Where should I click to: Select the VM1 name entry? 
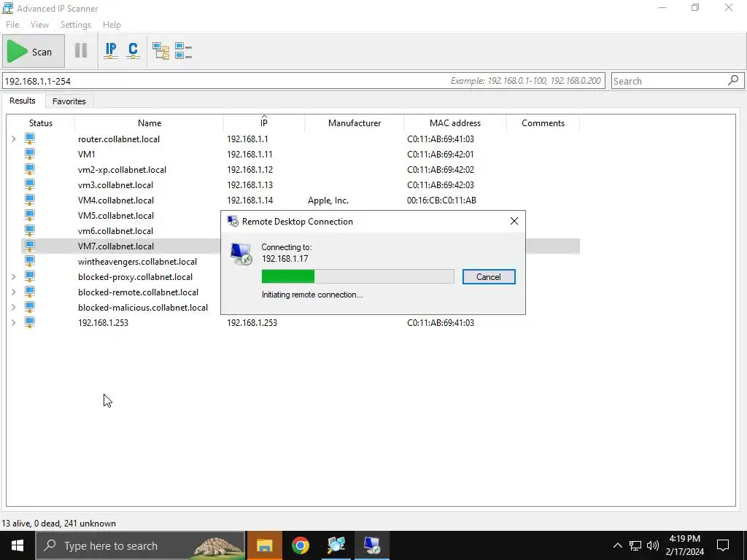(87, 155)
